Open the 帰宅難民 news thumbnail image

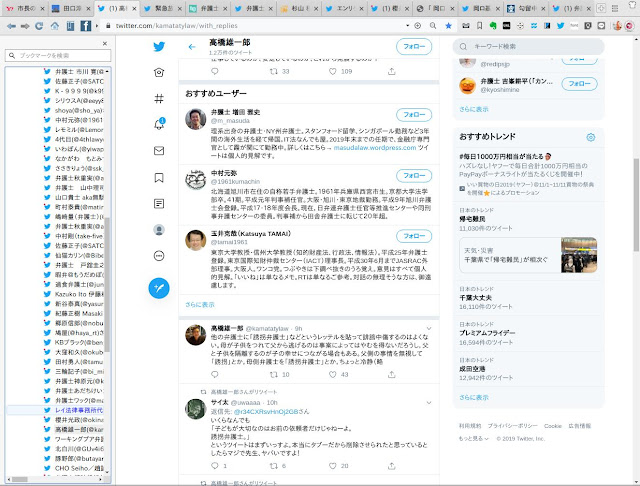pos(579,255)
